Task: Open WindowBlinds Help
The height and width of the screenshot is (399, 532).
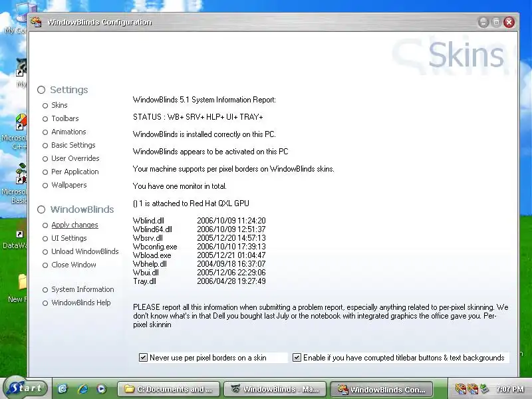Action: coord(80,303)
